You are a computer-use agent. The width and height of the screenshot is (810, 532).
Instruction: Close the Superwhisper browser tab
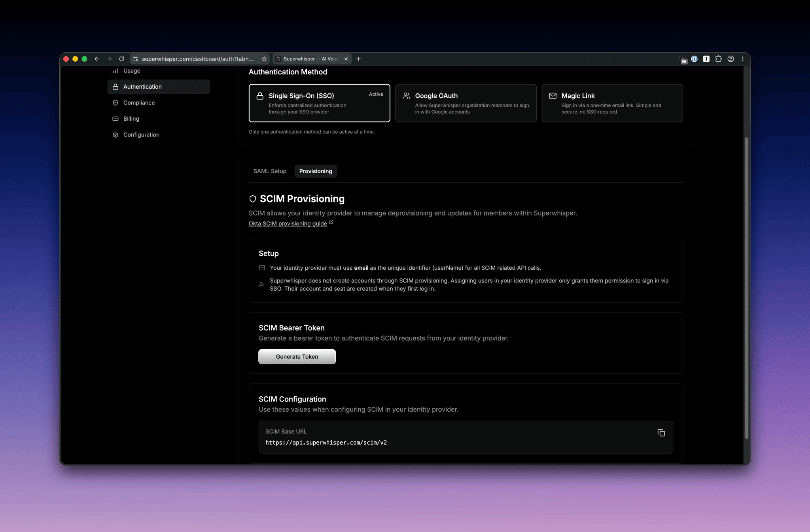pos(346,59)
